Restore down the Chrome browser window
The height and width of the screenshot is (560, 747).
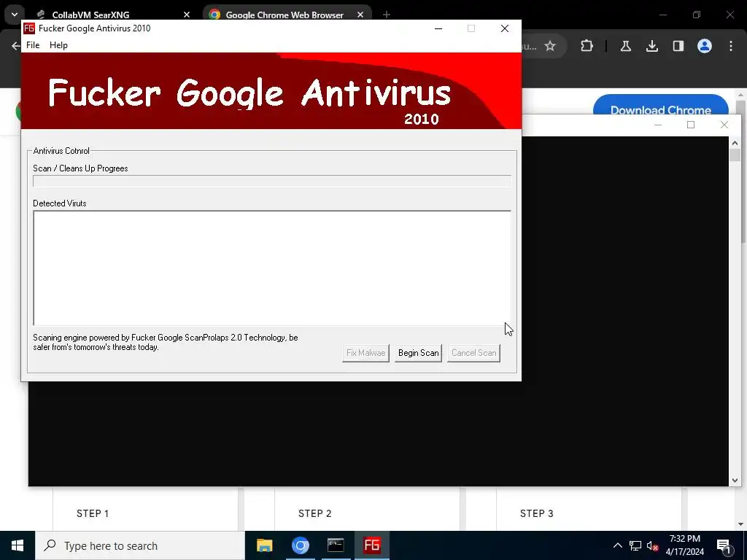(697, 15)
